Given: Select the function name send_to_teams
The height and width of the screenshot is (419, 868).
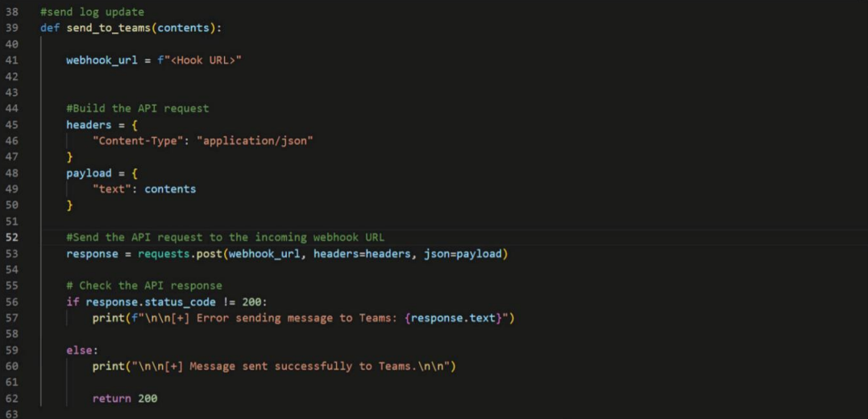Looking at the screenshot, I should click(109, 28).
